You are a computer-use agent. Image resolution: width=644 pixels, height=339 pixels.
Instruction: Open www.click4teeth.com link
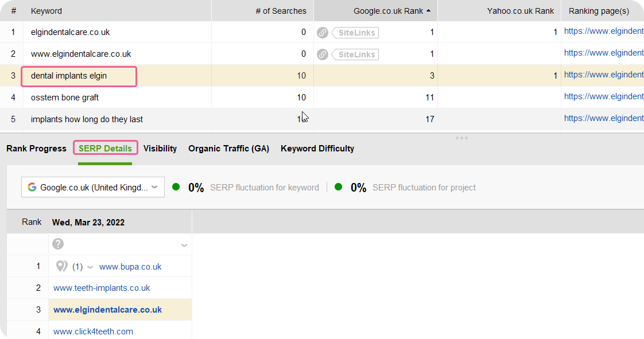(93, 332)
